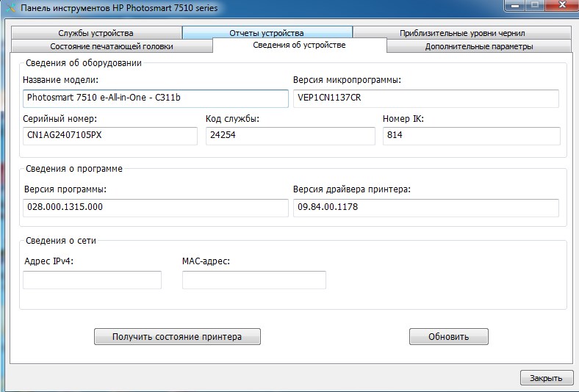Click the Закрыть button
The height and width of the screenshot is (392, 579).
coord(546,378)
